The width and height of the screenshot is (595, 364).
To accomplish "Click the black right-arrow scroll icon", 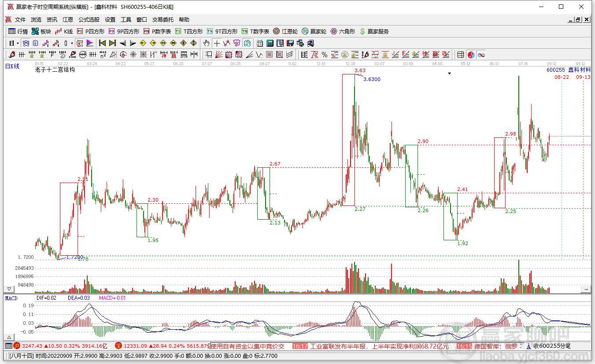I will [x=133, y=43].
